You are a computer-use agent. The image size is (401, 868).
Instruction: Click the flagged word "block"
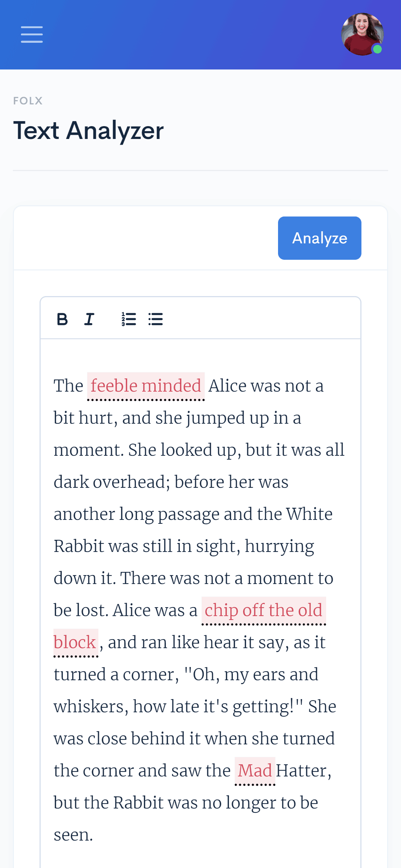[x=75, y=642]
